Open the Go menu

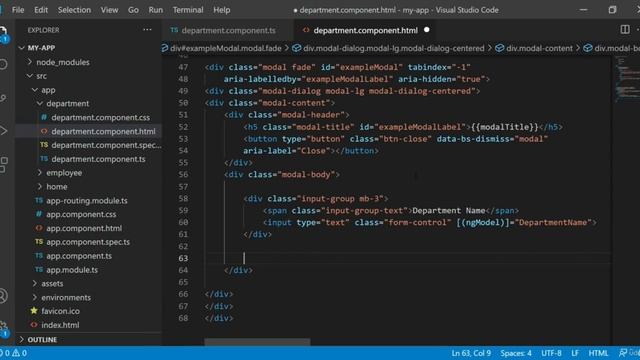(133, 10)
